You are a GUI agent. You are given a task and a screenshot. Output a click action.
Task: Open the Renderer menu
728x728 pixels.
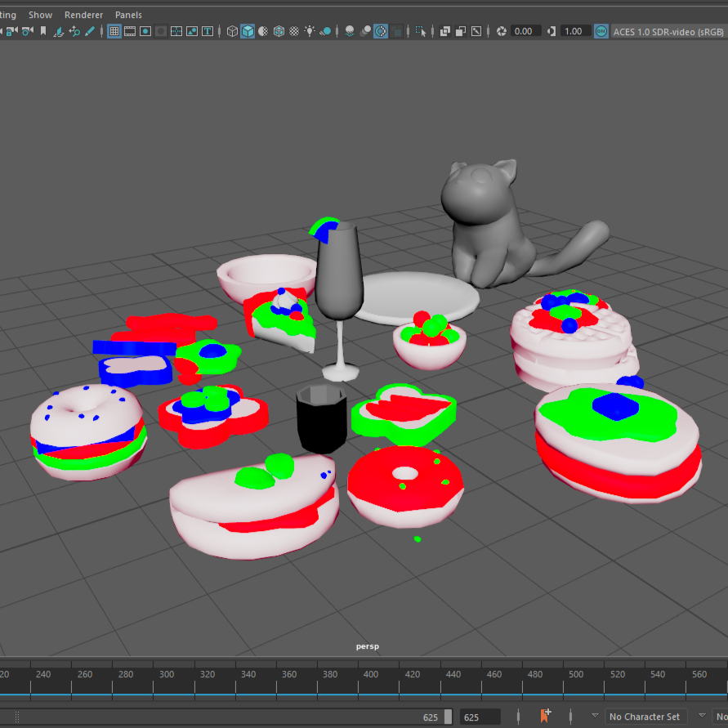click(x=83, y=15)
